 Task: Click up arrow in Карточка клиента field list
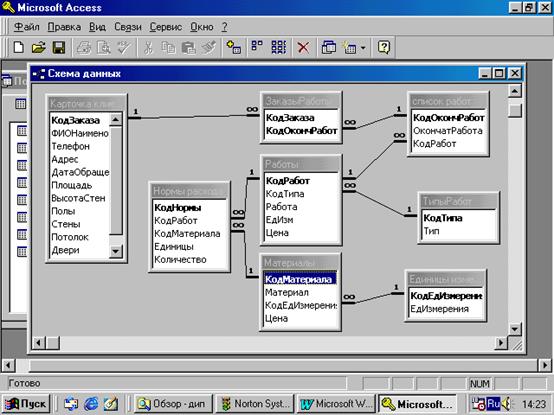point(115,120)
